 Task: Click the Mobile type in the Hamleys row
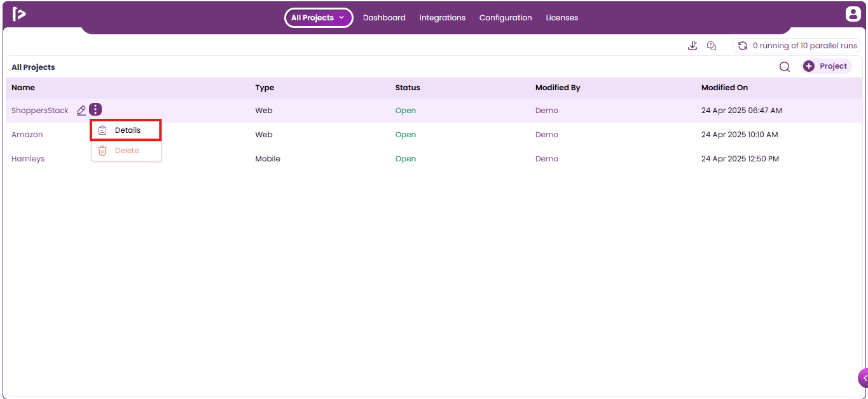pyautogui.click(x=268, y=159)
